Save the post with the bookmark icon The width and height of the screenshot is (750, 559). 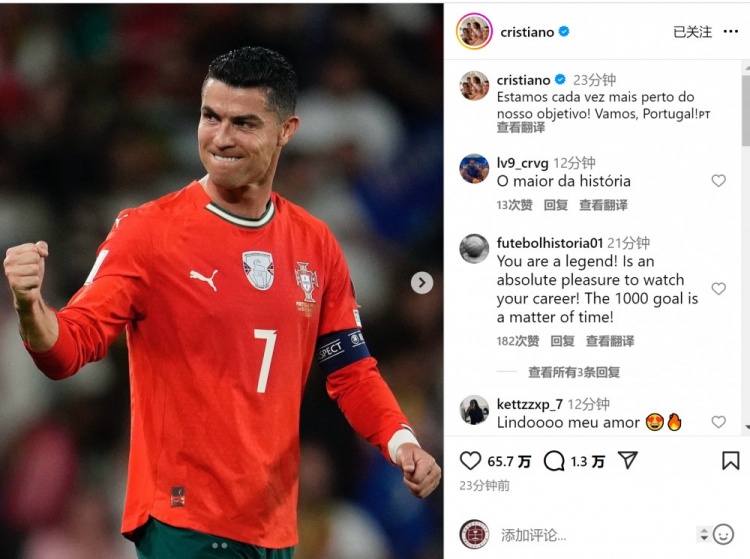pyautogui.click(x=730, y=461)
